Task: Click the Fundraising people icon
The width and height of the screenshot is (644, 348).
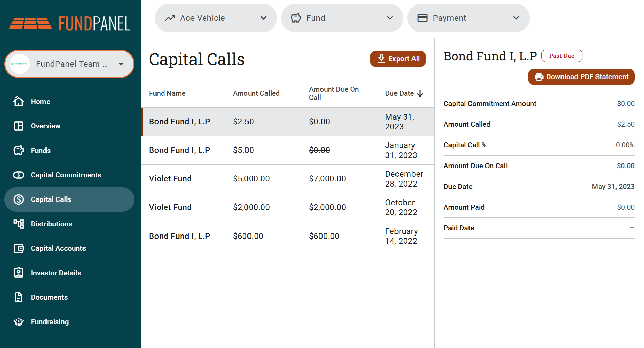Action: pos(19,322)
